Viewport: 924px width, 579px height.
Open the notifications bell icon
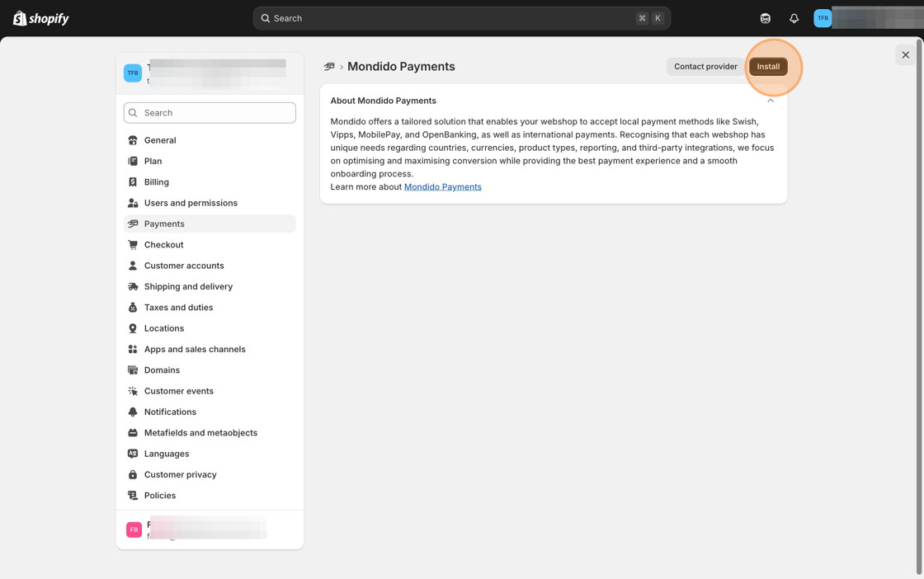click(794, 18)
